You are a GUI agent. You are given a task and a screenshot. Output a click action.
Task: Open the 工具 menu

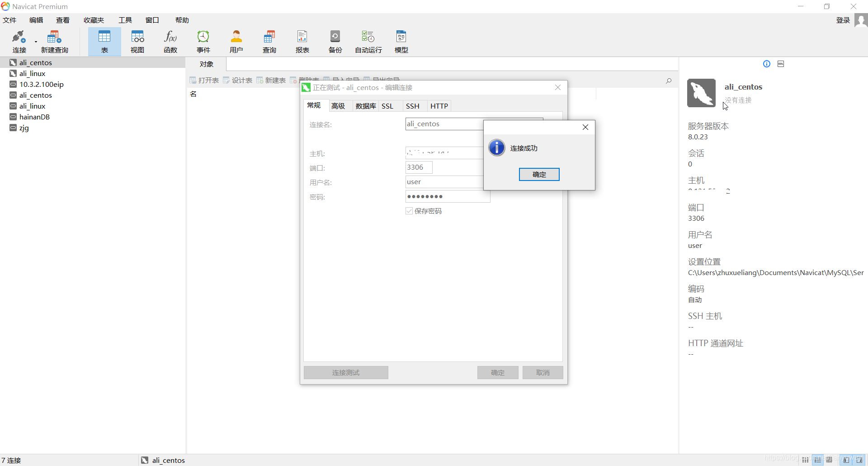tap(125, 20)
